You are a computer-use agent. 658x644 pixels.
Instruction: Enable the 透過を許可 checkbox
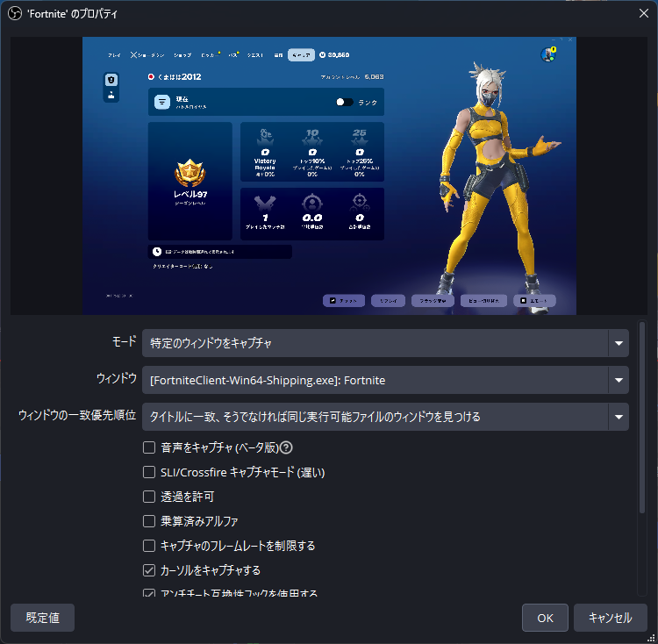coord(149,497)
